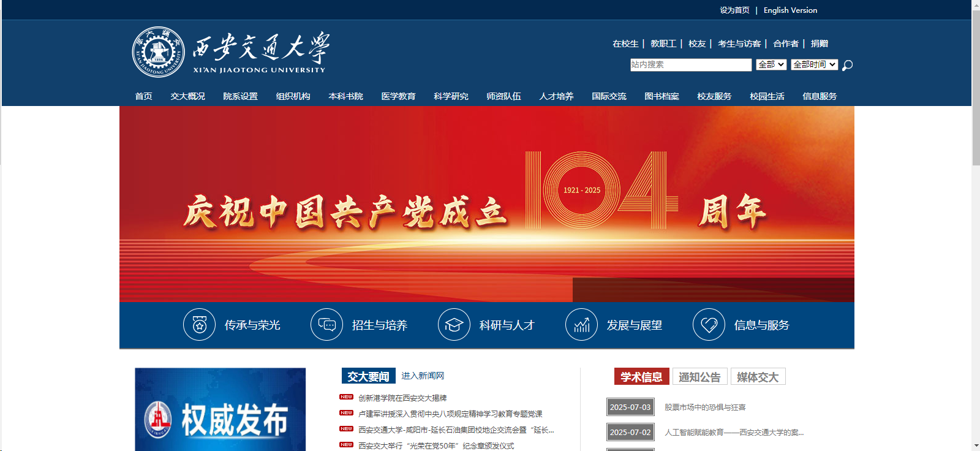Viewport: 980px width, 451px height.
Task: Switch to English Version
Action: pos(790,10)
